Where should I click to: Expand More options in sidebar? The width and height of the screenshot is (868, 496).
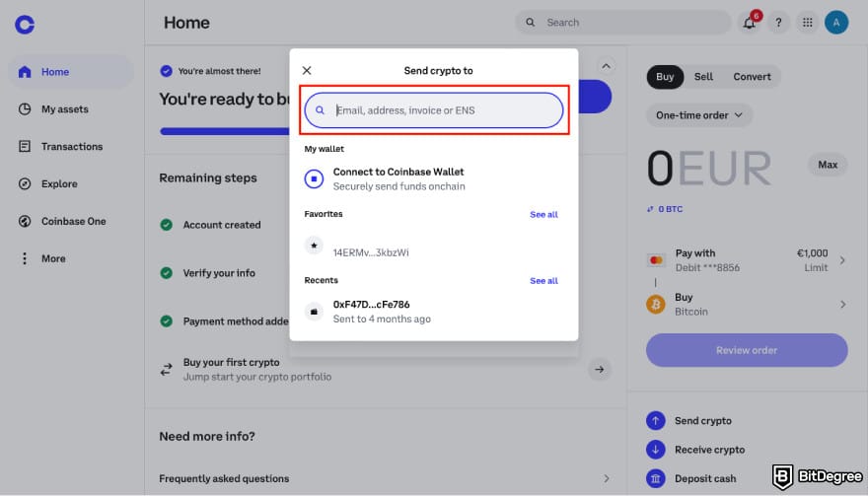point(71,258)
